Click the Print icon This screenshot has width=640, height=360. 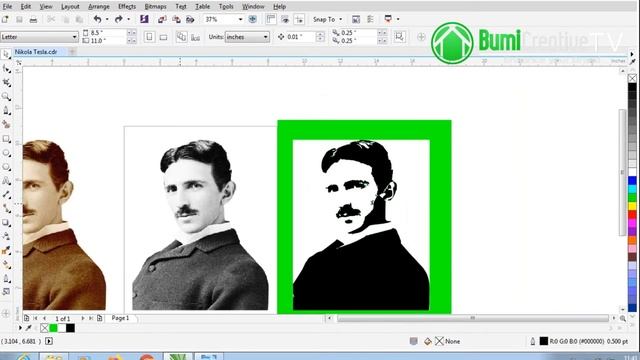coord(33,19)
